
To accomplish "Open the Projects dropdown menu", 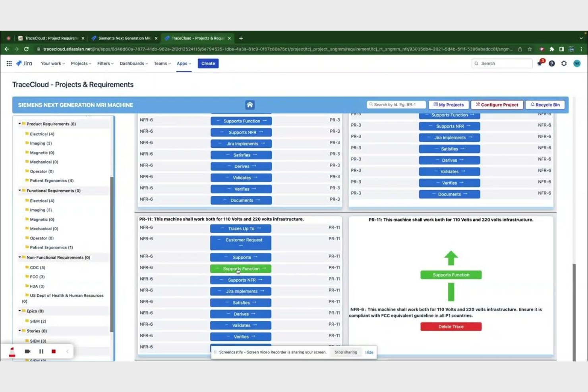I will [81, 64].
